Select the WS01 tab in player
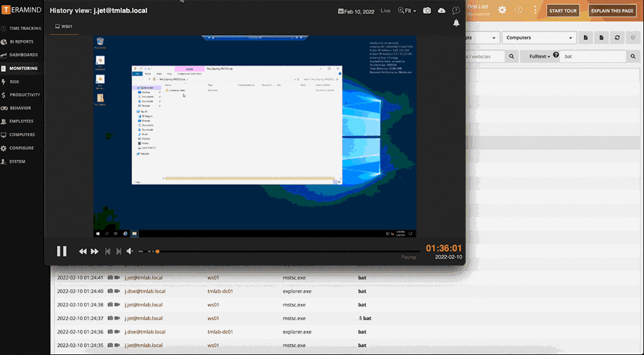The image size is (644, 355). (x=64, y=27)
